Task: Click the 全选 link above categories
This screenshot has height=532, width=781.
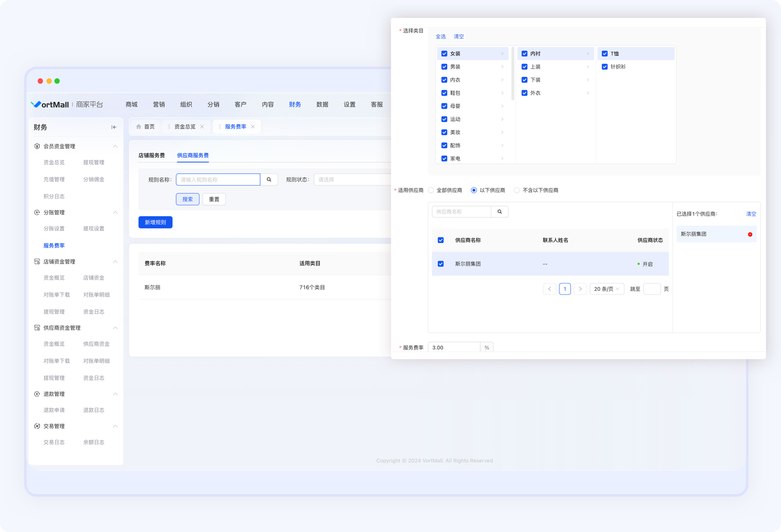Action: pyautogui.click(x=440, y=37)
